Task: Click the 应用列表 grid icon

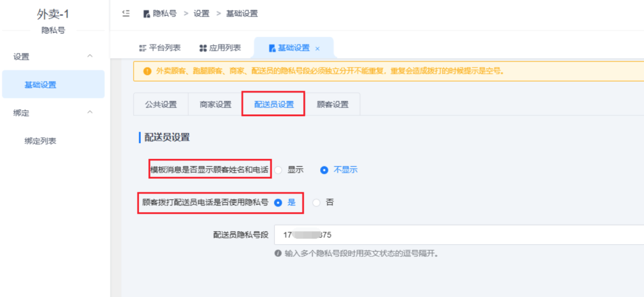Action: [x=203, y=48]
